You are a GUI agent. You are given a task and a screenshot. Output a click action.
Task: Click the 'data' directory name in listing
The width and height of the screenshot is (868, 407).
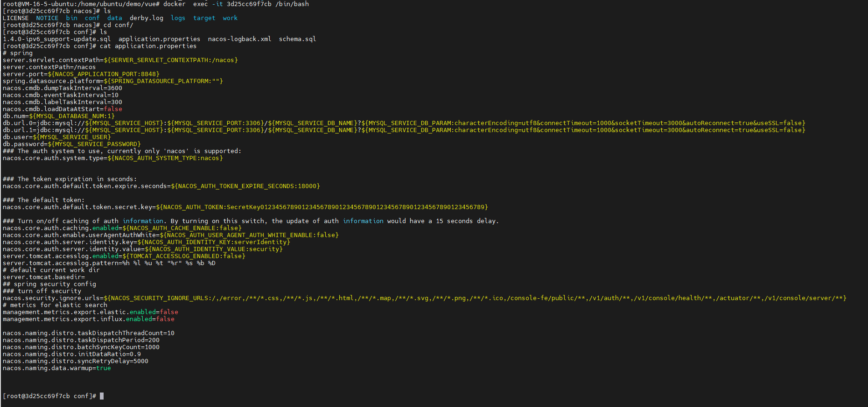click(x=115, y=18)
